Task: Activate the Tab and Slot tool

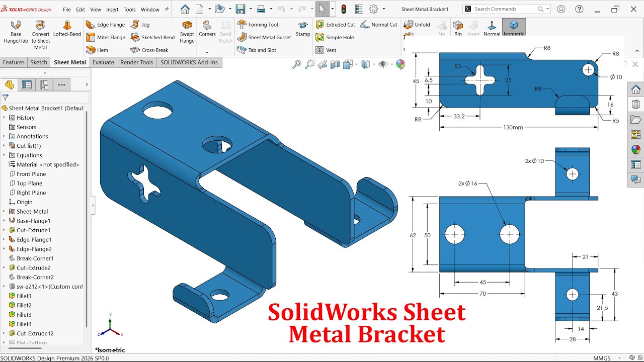Action: click(x=256, y=50)
